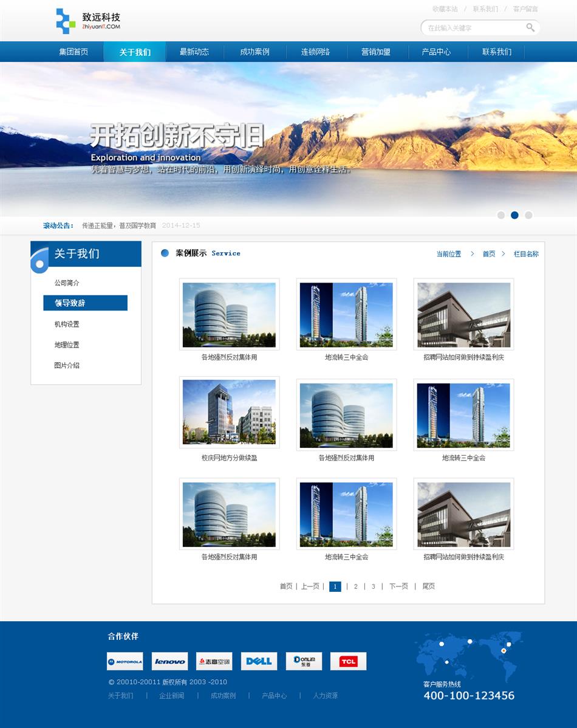Image resolution: width=577 pixels, height=728 pixels.
Task: Select the first banner slide dot
Action: 501,215
